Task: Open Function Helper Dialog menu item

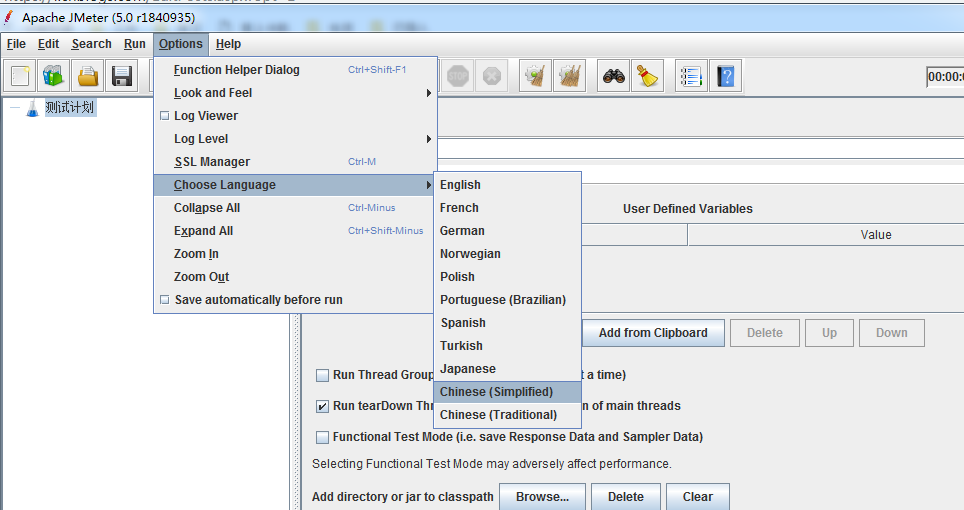Action: [x=295, y=70]
